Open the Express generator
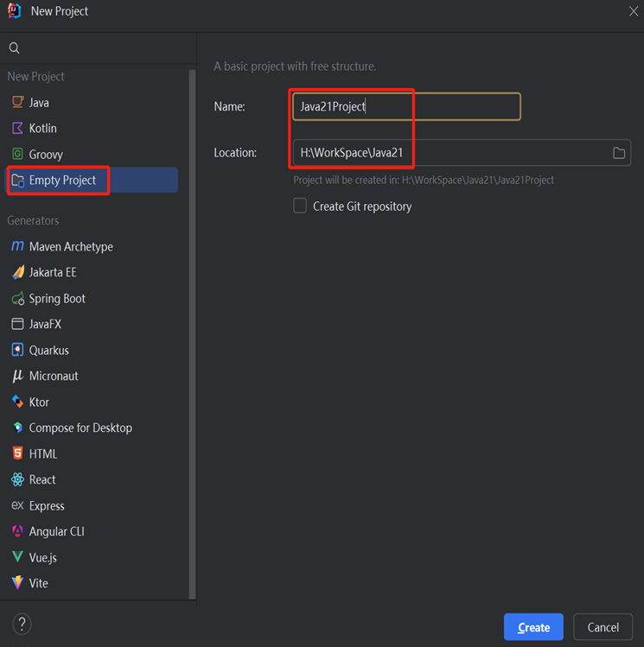Viewport: 644px width, 647px height. pyautogui.click(x=92, y=505)
